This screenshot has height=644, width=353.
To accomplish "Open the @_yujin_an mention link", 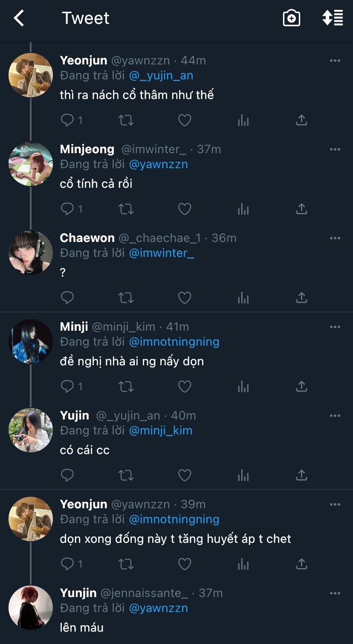I will click(x=161, y=76).
